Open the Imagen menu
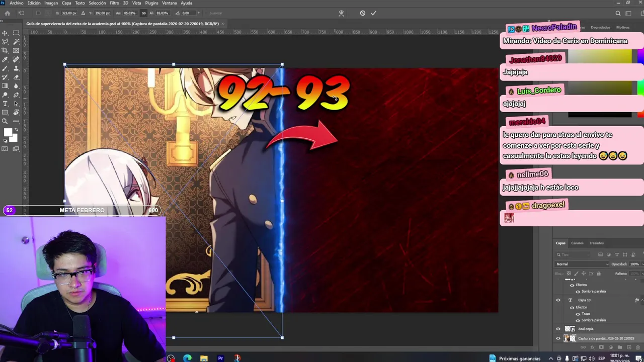 51,3
